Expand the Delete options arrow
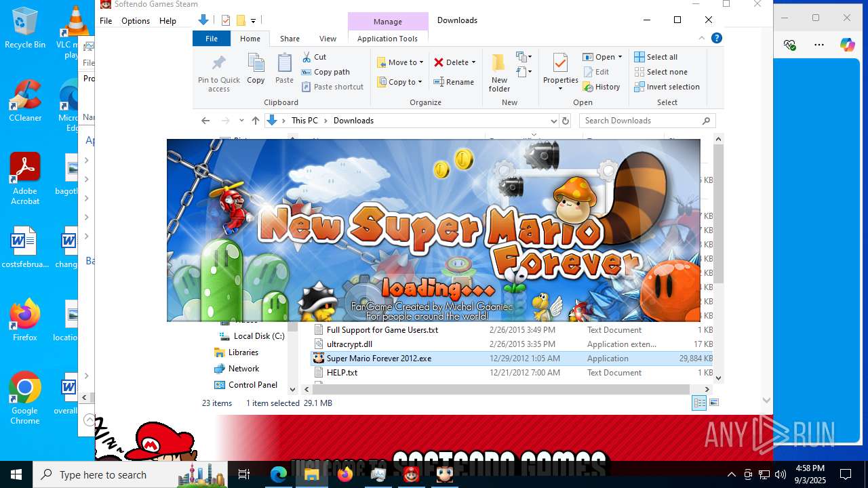Viewport: 868px width, 488px height. [473, 62]
